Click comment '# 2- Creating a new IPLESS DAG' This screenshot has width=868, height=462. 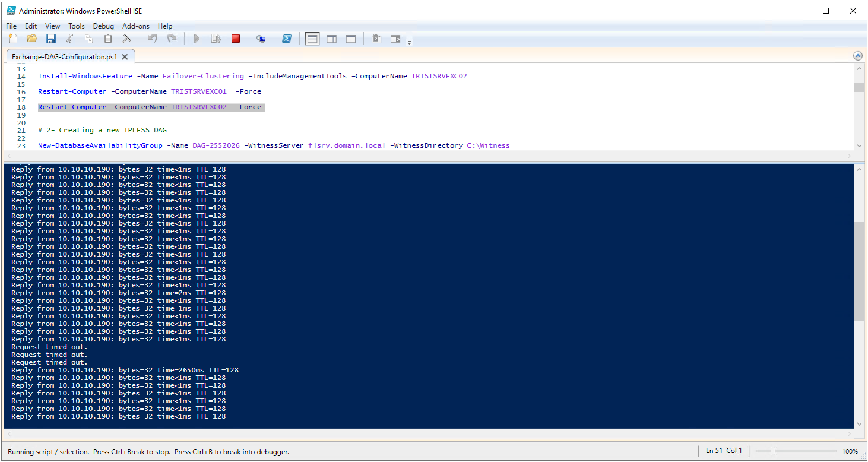tap(102, 130)
